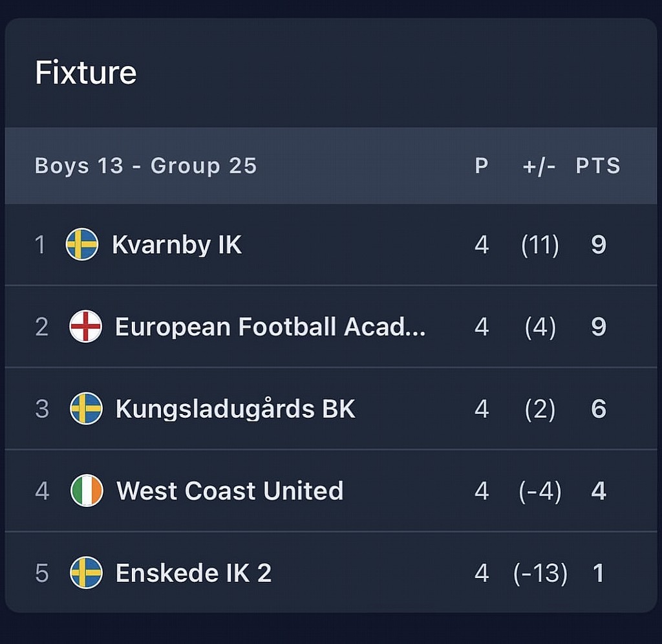Click the England flag beside European Football Academy
Viewport: 662px width, 644px height.
coord(86,327)
